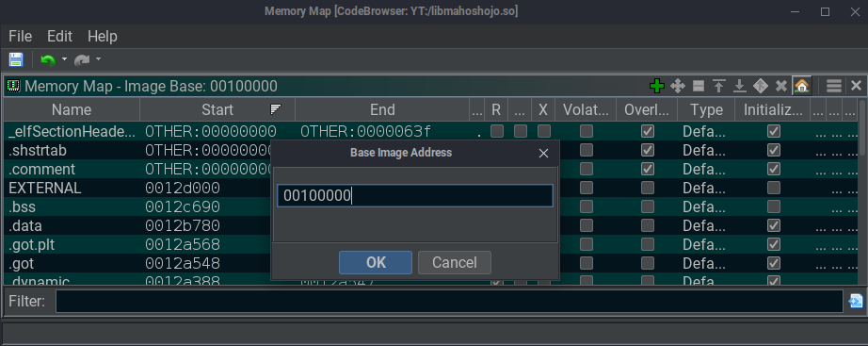The width and height of the screenshot is (868, 346).
Task: Click Expand block down icon
Action: [740, 86]
